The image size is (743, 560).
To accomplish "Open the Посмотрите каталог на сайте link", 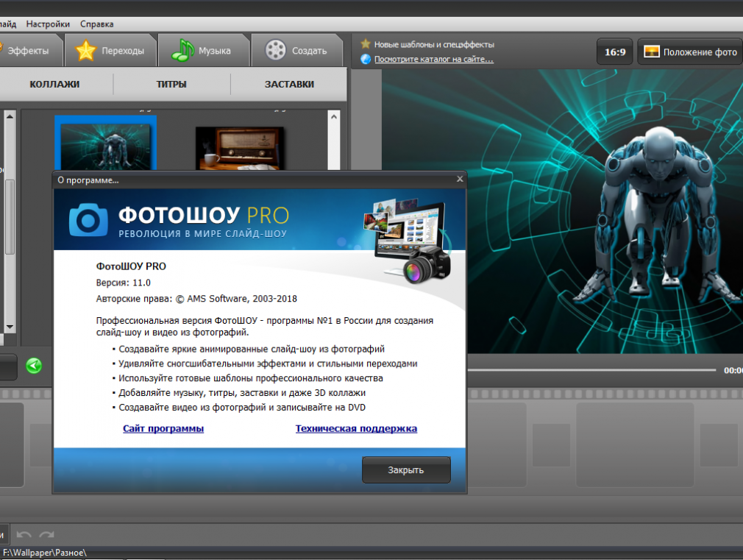I will click(x=433, y=60).
